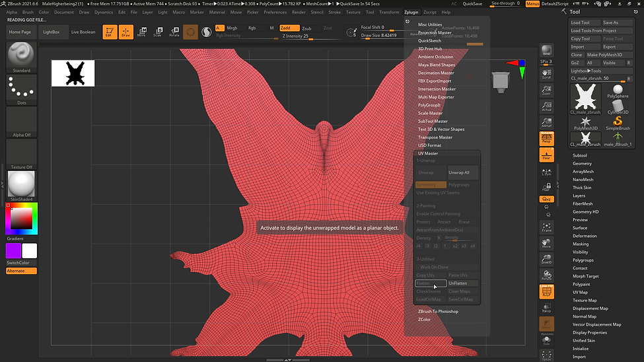This screenshot has height=362, width=644.
Task: Open the Preferences menu
Action: coord(275,13)
